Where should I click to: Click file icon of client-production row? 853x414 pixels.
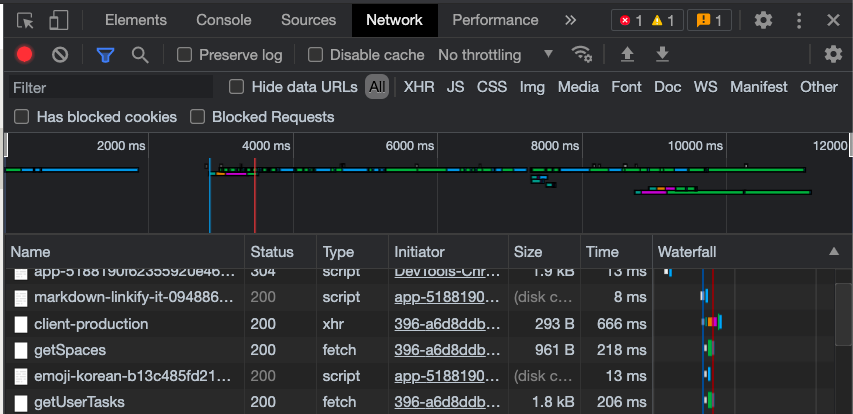pyautogui.click(x=21, y=324)
